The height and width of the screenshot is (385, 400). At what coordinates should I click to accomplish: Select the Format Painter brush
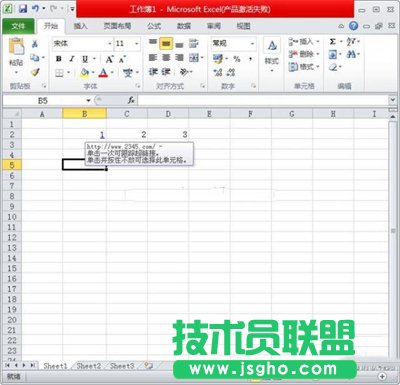pos(35,72)
